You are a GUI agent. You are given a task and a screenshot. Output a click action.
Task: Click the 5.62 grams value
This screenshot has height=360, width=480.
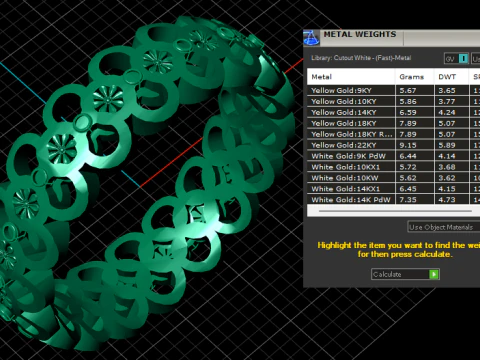pyautogui.click(x=408, y=178)
